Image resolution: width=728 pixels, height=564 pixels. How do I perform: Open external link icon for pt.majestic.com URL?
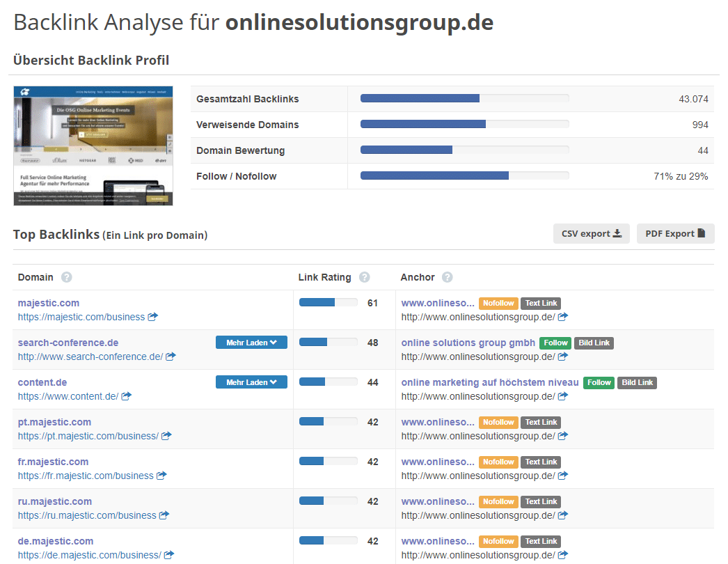166,436
